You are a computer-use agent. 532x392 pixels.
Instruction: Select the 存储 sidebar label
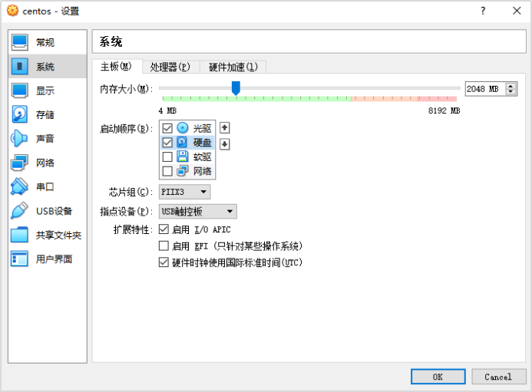(45, 115)
